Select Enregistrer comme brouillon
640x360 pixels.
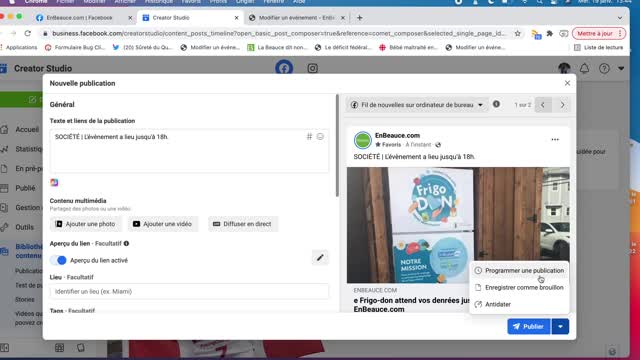point(519,287)
